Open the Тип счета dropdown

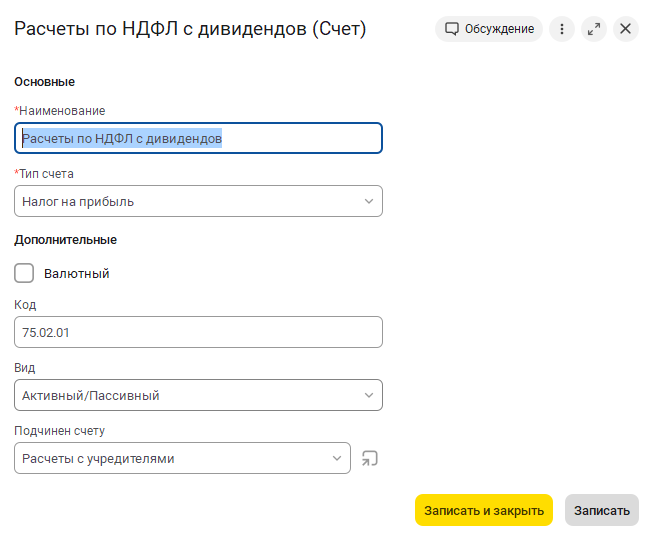click(x=198, y=201)
